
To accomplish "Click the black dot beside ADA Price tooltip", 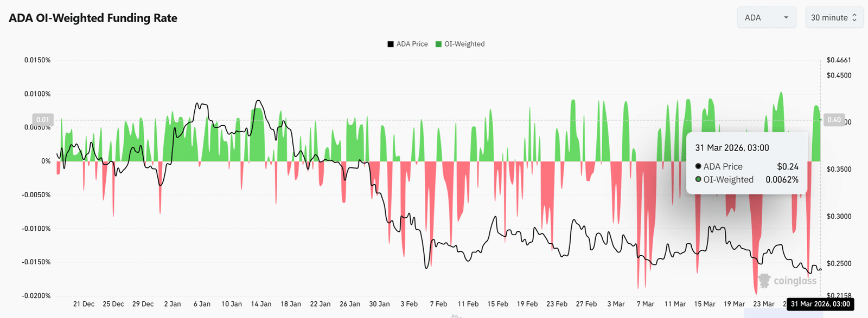I will [x=698, y=166].
